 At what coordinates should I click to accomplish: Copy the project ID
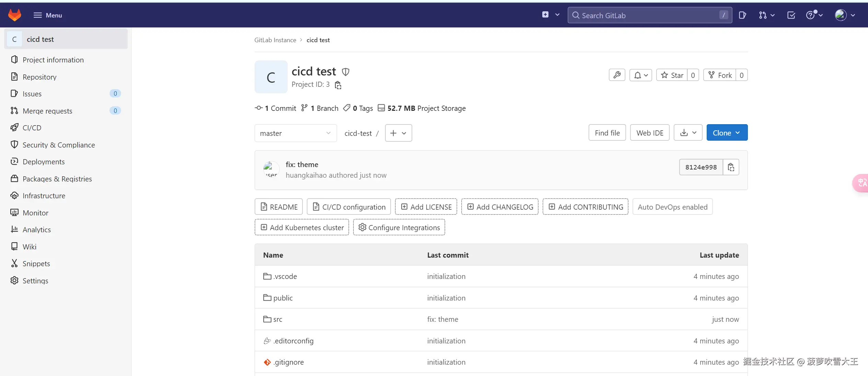pyautogui.click(x=338, y=85)
